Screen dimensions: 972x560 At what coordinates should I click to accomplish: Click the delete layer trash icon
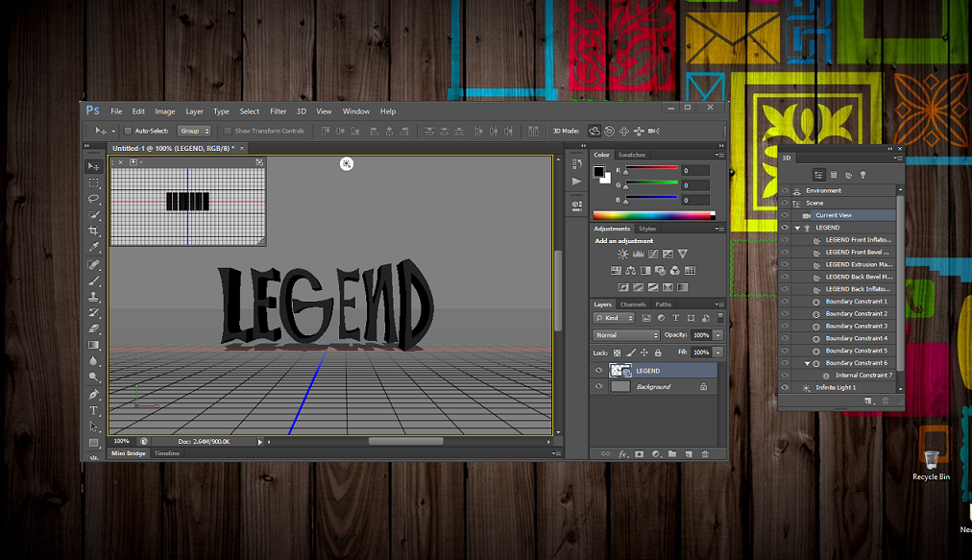(705, 453)
